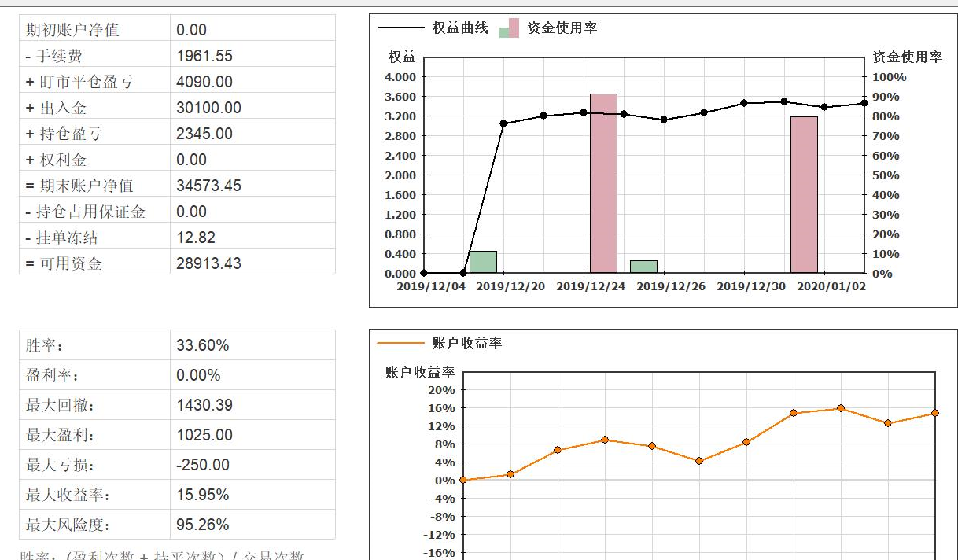Select the 最大盈利 value 1025.00

coord(204,435)
